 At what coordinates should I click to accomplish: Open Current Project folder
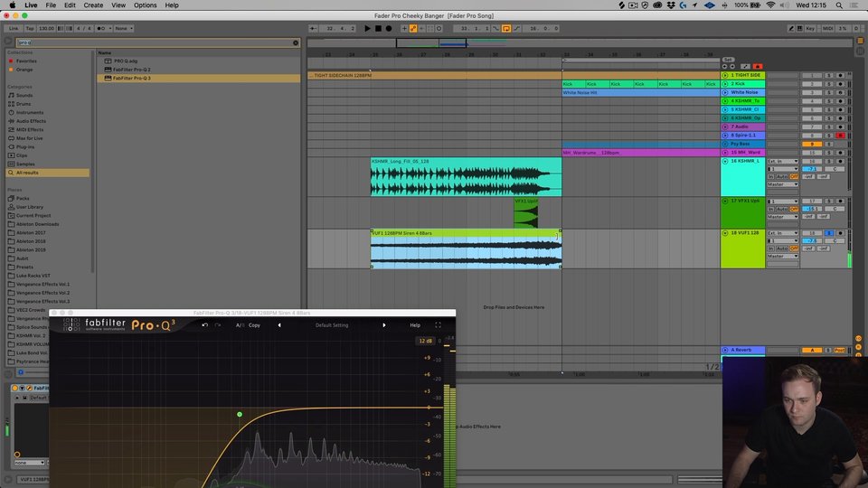coord(33,216)
